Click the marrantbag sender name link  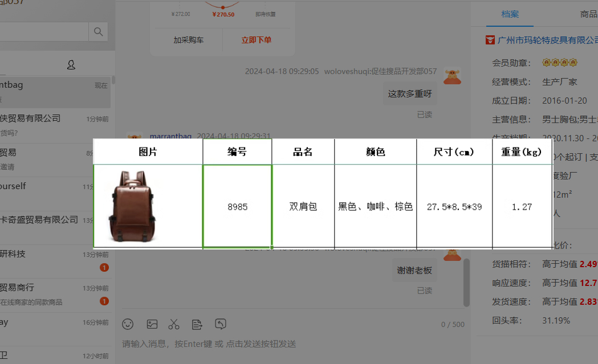pos(170,136)
